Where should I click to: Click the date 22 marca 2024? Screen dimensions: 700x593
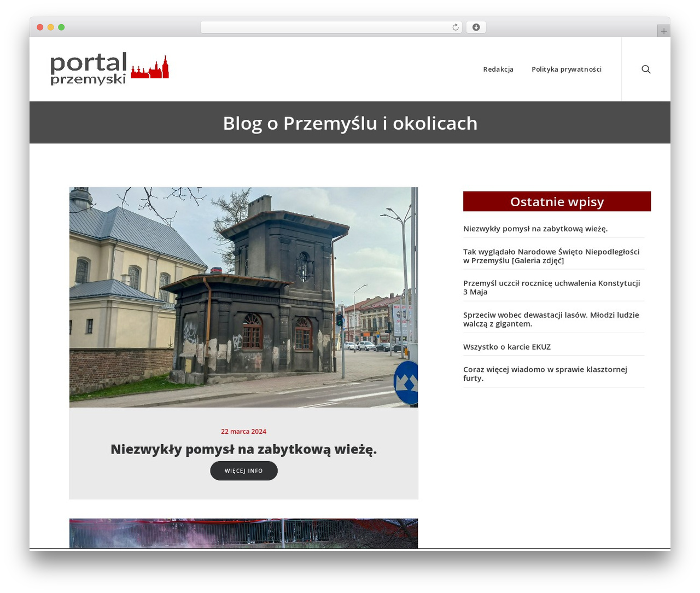(x=244, y=432)
